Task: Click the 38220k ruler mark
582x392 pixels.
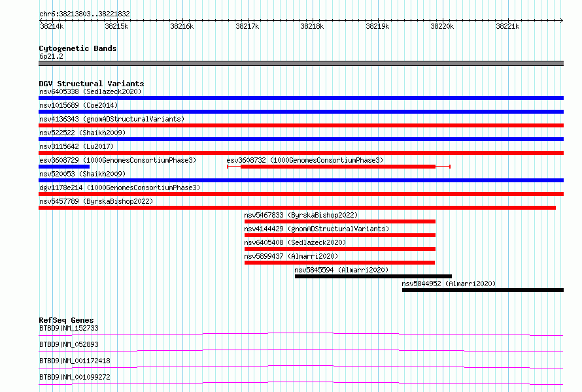Action: pyautogui.click(x=443, y=26)
